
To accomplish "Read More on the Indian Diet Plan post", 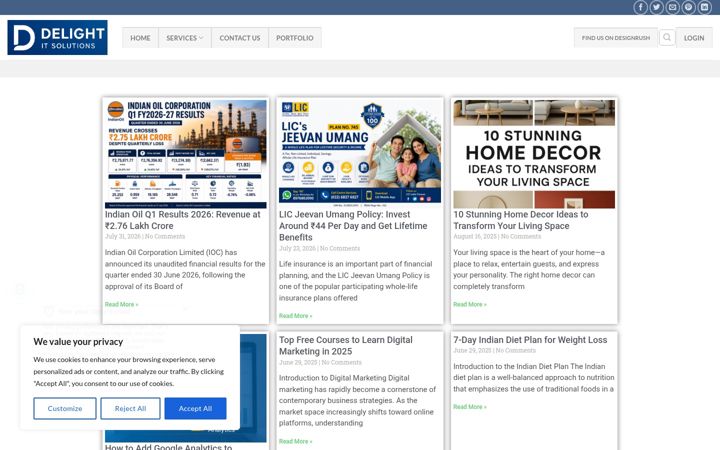I will tap(470, 407).
